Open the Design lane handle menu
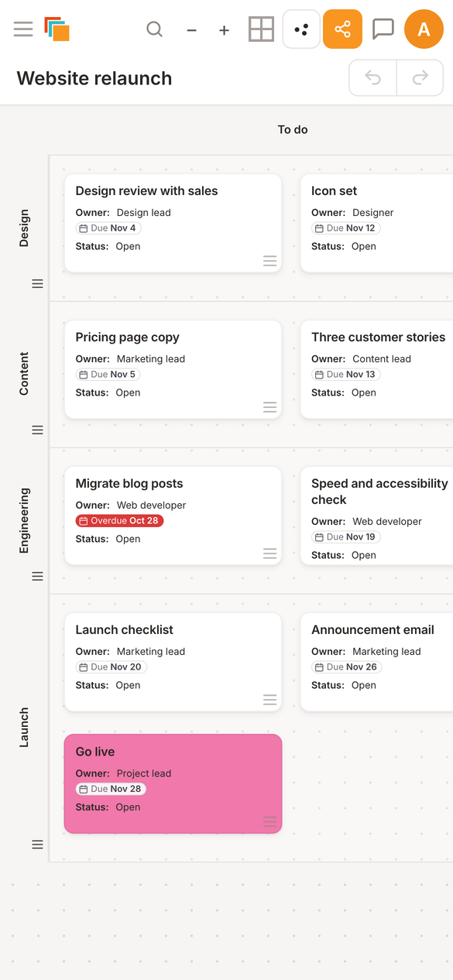This screenshot has height=980, width=453. click(x=37, y=284)
